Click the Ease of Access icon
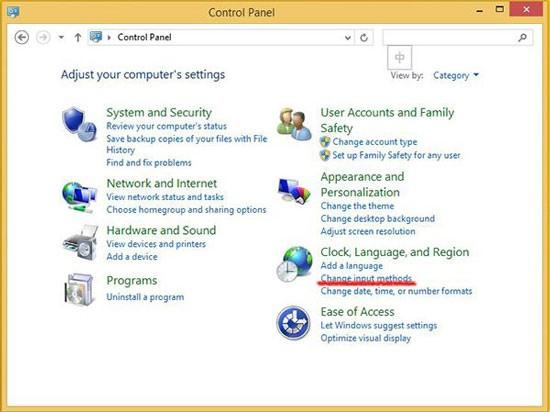The width and height of the screenshot is (550, 412). pos(293,323)
